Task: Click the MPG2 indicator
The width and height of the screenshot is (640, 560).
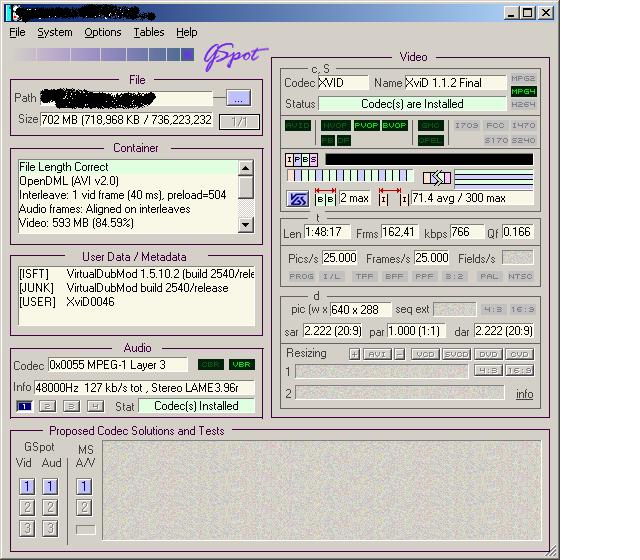Action: coord(523,78)
